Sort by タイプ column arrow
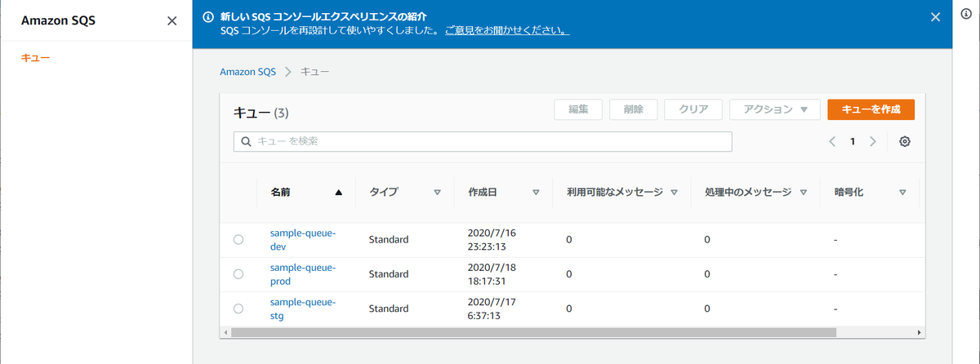The height and width of the screenshot is (364, 980). (437, 193)
